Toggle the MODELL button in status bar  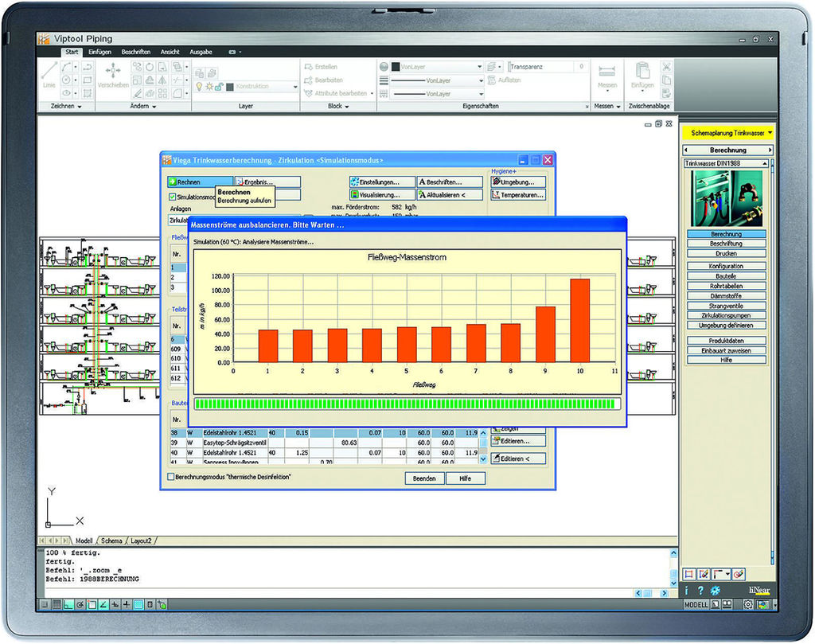[x=696, y=604]
